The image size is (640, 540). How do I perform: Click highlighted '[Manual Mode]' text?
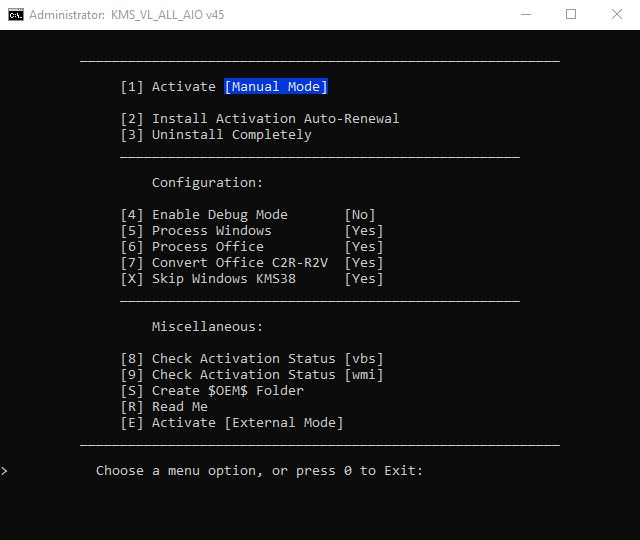pyautogui.click(x=276, y=87)
